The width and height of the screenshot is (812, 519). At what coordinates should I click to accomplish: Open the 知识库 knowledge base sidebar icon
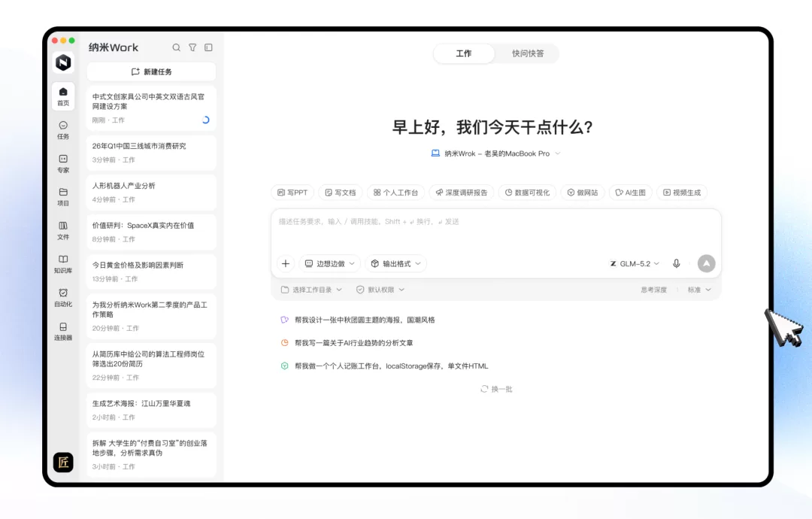[63, 264]
